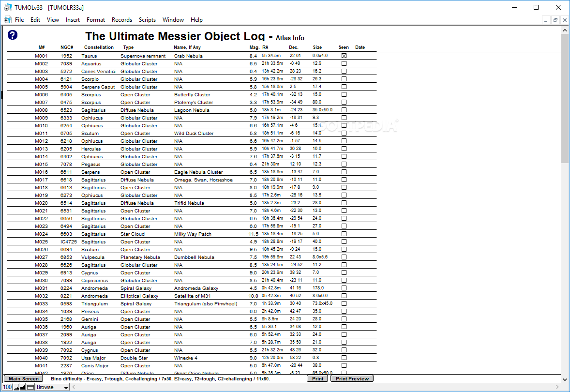The width and height of the screenshot is (570, 392).
Task: Open the Help menu
Action: click(x=196, y=20)
